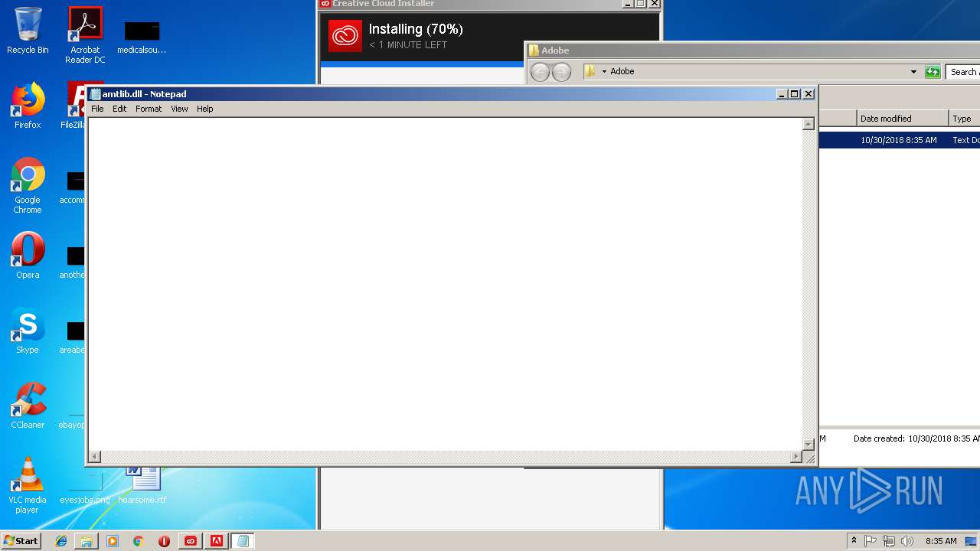Expand the breadcrumb arrow before Adobe
The width and height of the screenshot is (980, 551).
(x=604, y=72)
